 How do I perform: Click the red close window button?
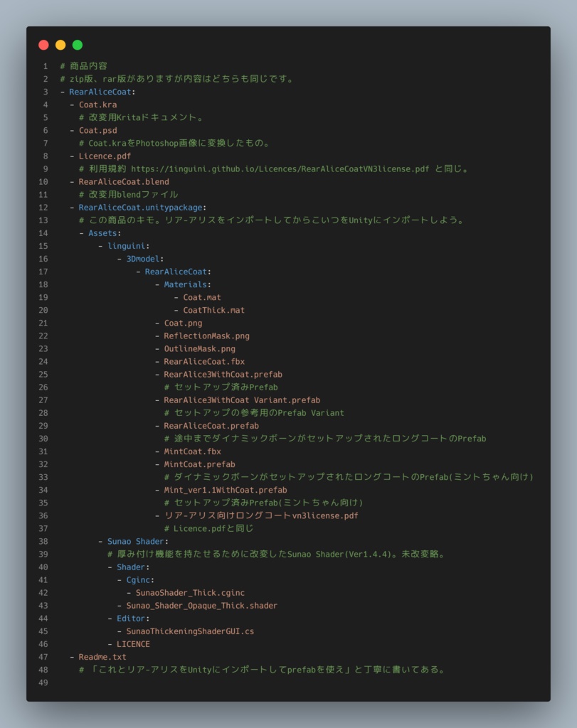pos(43,45)
